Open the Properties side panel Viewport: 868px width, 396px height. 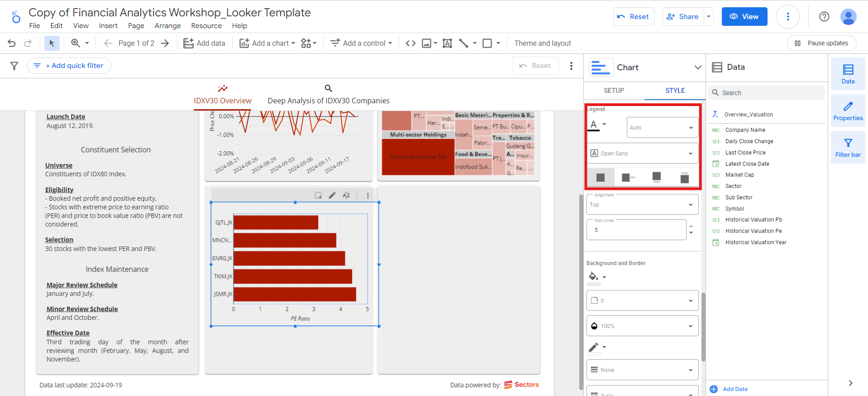pyautogui.click(x=848, y=111)
